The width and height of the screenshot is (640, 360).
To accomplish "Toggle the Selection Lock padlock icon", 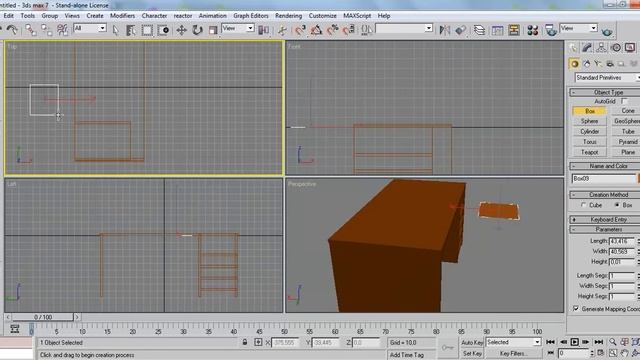I will coord(244,342).
